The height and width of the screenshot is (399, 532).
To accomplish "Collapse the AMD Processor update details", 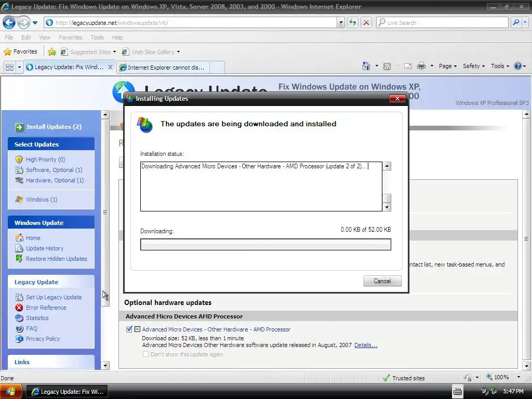I will click(x=137, y=329).
